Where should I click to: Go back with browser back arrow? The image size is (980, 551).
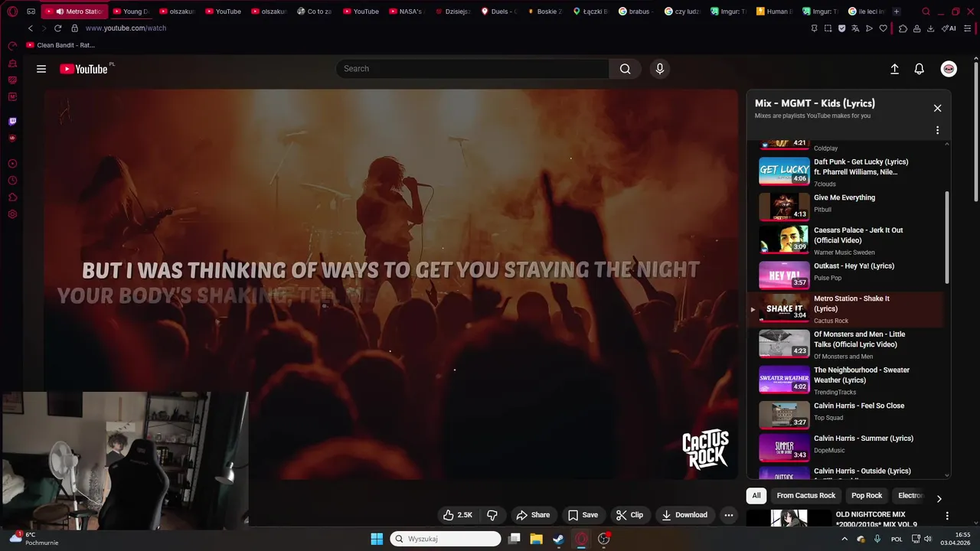[x=31, y=28]
